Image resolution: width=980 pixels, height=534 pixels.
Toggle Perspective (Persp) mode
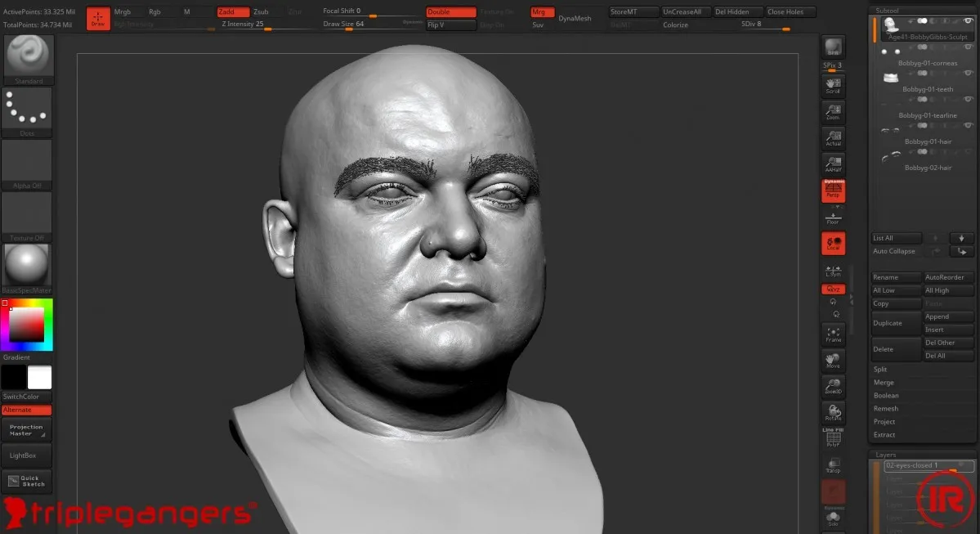(x=833, y=191)
